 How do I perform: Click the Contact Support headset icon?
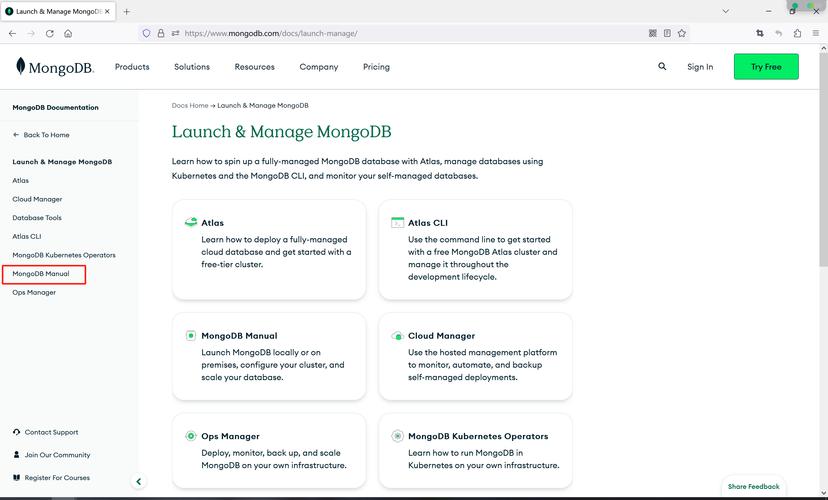pos(16,432)
